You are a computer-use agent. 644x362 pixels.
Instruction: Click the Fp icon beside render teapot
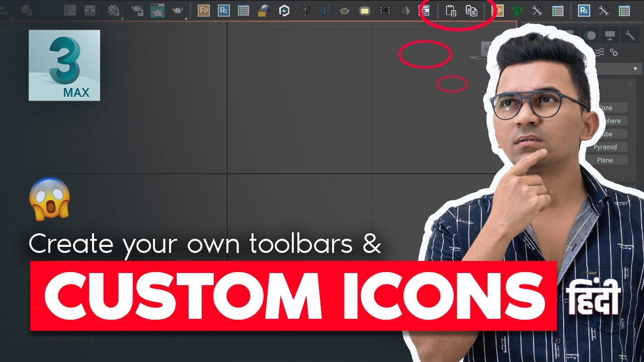coord(204,10)
